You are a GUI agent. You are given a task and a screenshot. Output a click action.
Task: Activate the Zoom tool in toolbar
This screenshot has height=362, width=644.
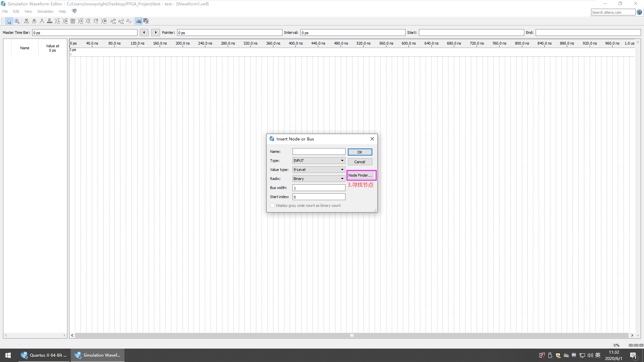[x=17, y=21]
